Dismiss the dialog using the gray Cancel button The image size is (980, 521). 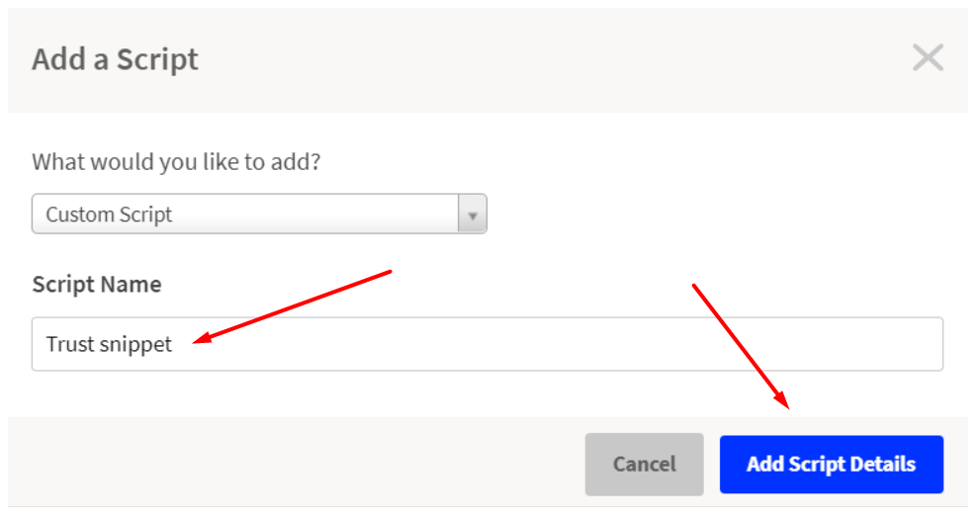click(x=645, y=464)
